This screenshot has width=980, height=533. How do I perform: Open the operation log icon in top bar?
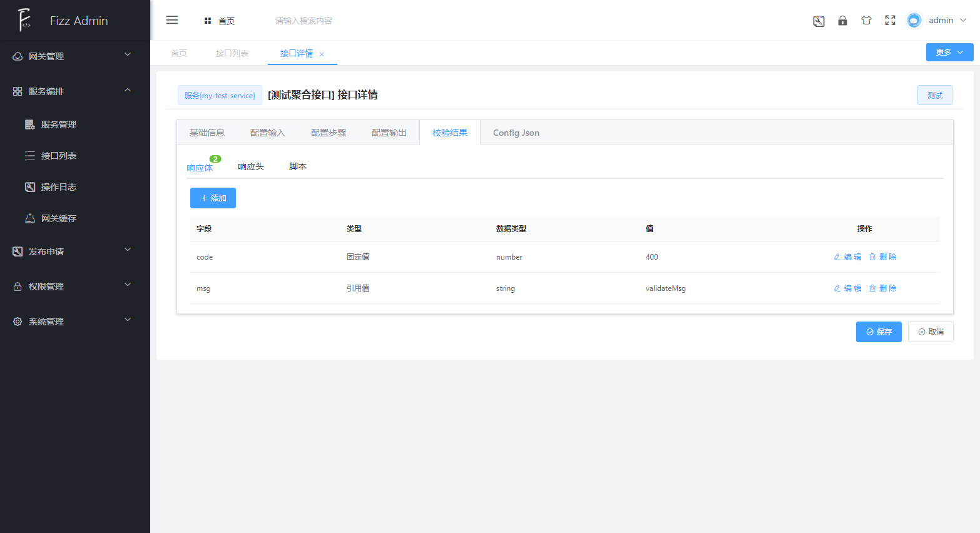click(x=819, y=21)
